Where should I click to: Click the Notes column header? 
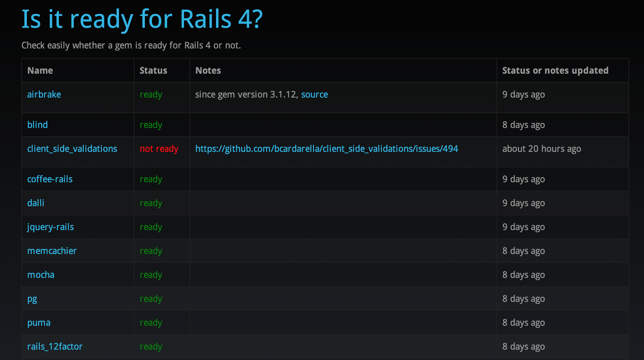pos(208,70)
